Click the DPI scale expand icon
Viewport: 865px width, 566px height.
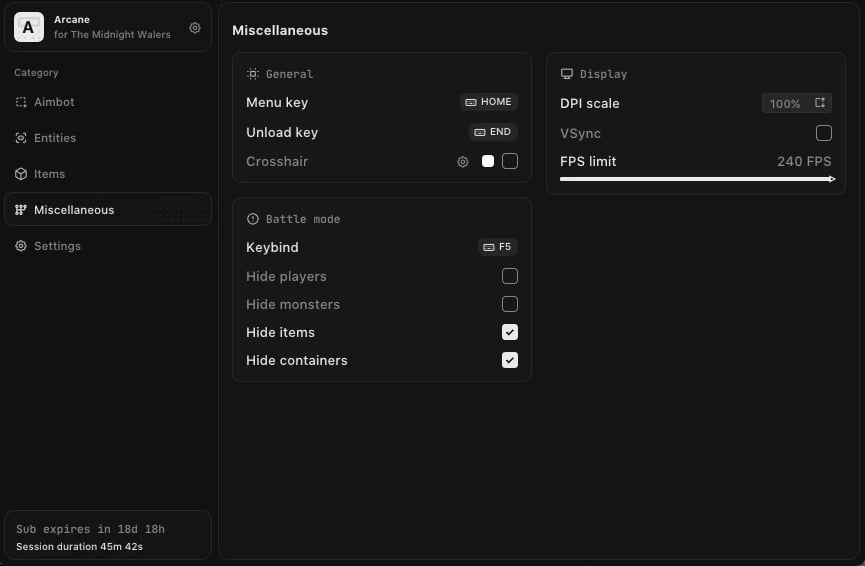[820, 103]
